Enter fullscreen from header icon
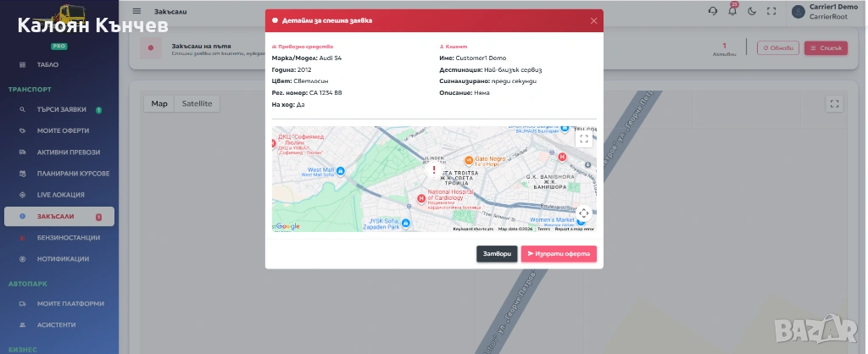Screen dimensions: 868x354 click(771, 11)
